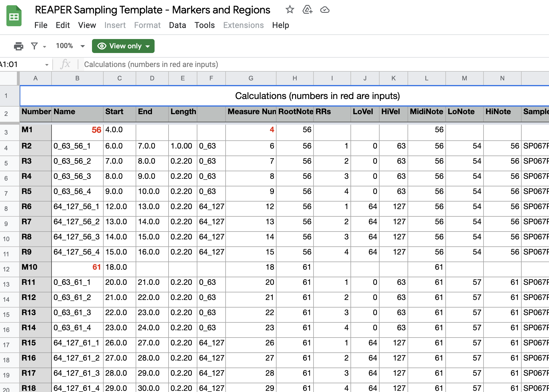Open the View menu
549x392 pixels.
point(87,25)
